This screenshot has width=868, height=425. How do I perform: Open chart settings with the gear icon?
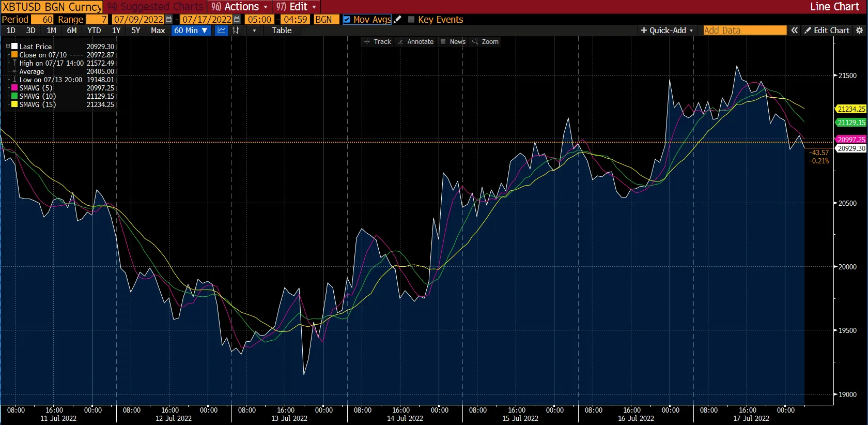click(x=860, y=31)
